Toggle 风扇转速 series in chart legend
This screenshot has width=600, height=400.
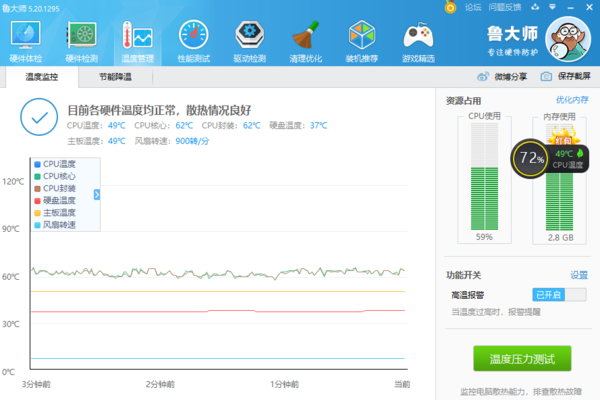click(59, 225)
